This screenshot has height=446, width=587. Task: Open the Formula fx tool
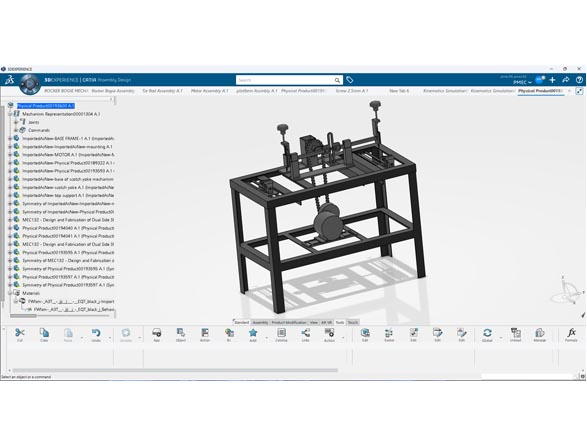tap(571, 333)
